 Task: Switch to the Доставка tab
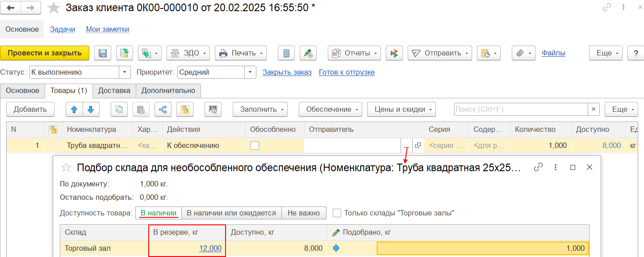pyautogui.click(x=114, y=90)
